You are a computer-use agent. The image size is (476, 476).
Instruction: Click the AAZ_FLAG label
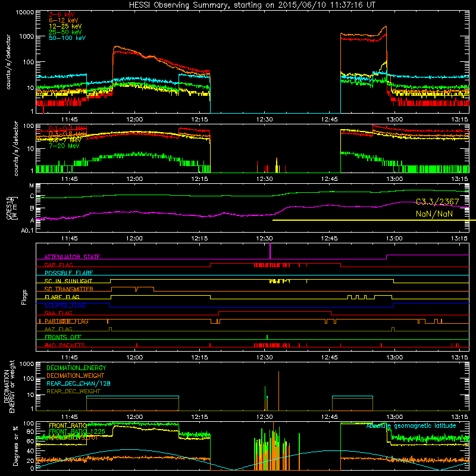pyautogui.click(x=58, y=329)
